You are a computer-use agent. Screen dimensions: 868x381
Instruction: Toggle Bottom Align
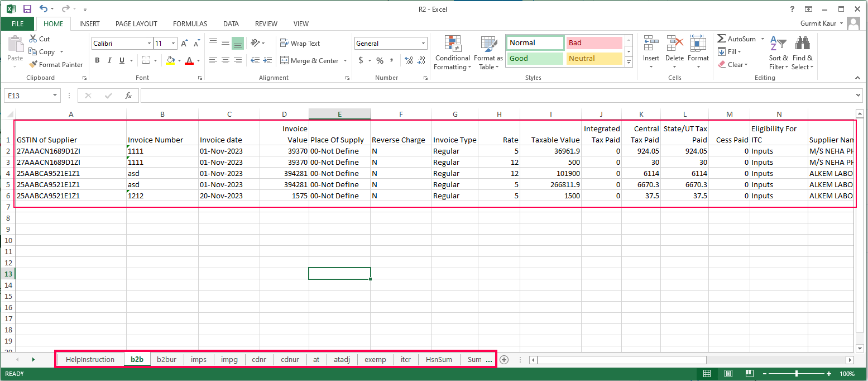[x=238, y=43]
